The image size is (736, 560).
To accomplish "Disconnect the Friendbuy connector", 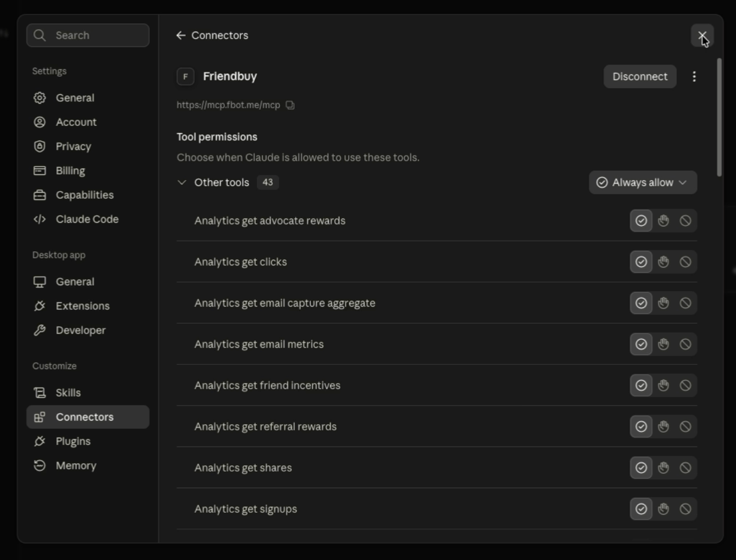I will pos(640,77).
